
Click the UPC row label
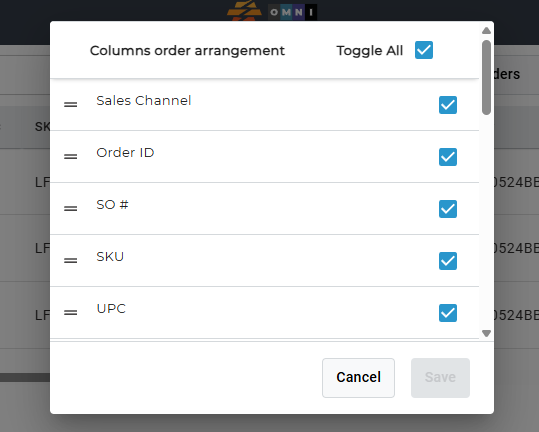point(111,308)
